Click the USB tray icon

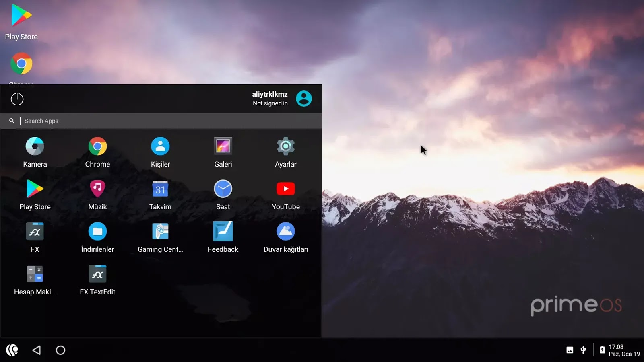tap(583, 350)
